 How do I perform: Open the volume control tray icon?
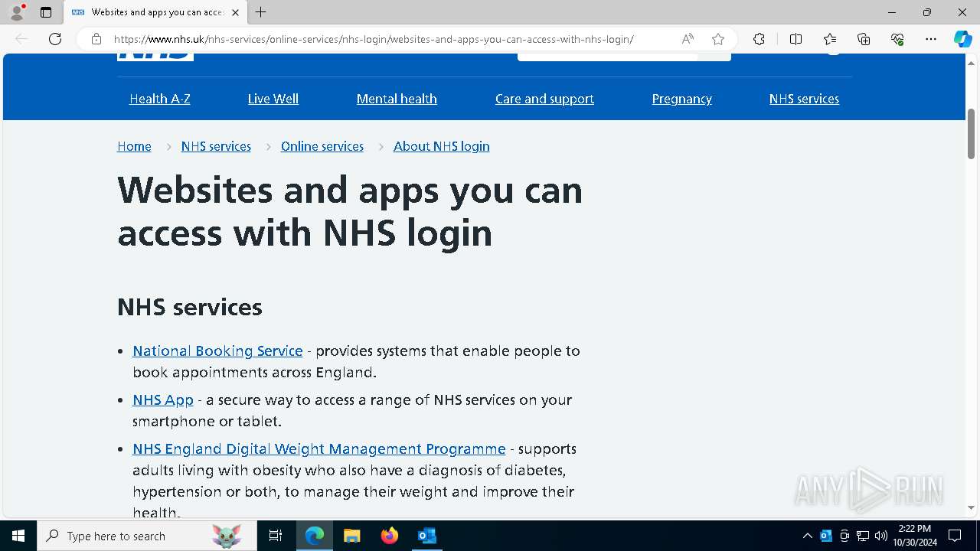pyautogui.click(x=881, y=536)
